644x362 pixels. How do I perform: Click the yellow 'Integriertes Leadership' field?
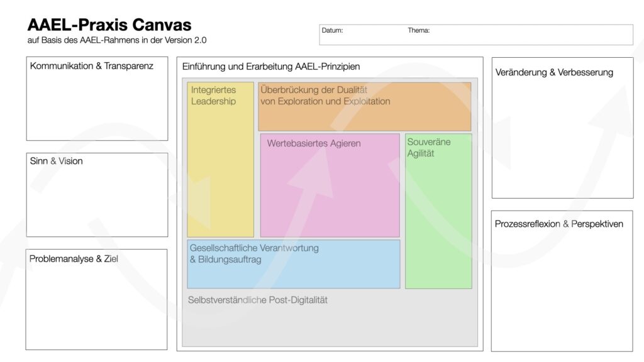[220, 157]
